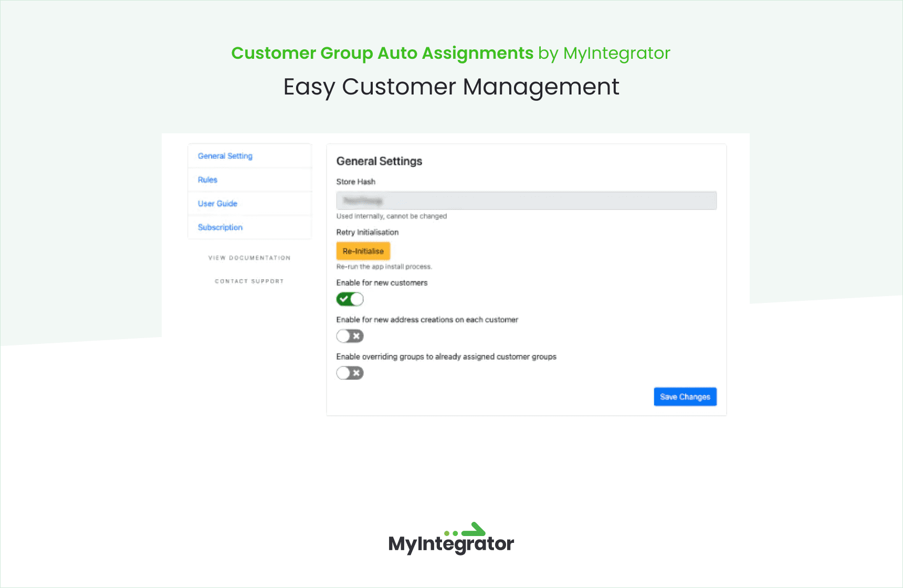Click Easy Customer Management headline

tap(451, 87)
